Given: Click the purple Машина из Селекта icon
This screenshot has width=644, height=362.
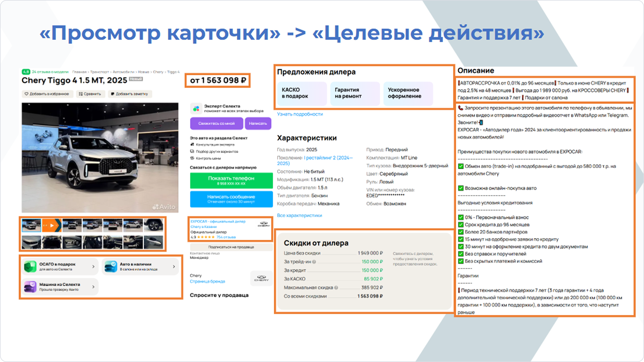Looking at the screenshot, I should pos(30,287).
